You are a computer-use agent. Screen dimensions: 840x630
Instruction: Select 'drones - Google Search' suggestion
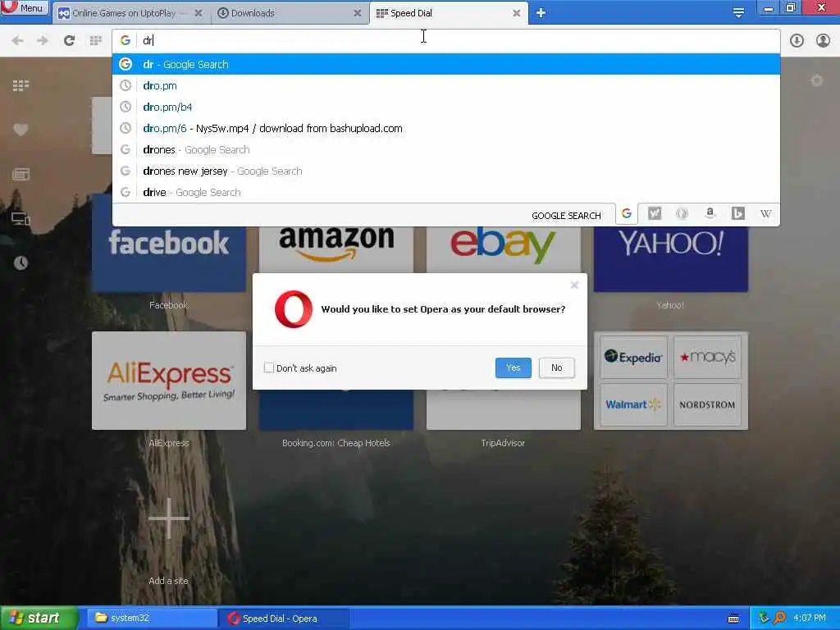point(445,150)
